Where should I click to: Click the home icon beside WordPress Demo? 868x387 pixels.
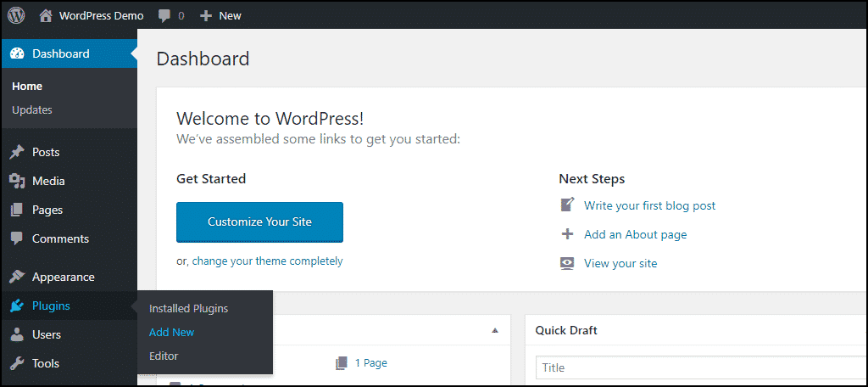47,15
